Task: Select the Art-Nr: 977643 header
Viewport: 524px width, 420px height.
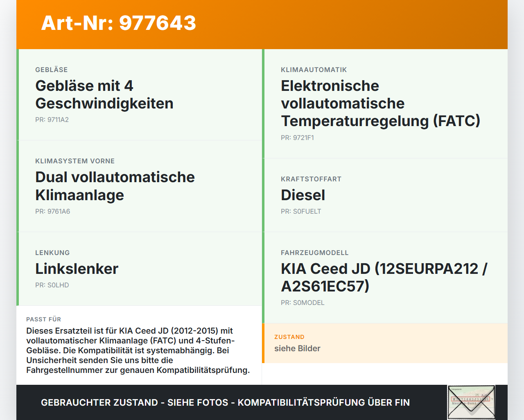Action: click(x=118, y=24)
